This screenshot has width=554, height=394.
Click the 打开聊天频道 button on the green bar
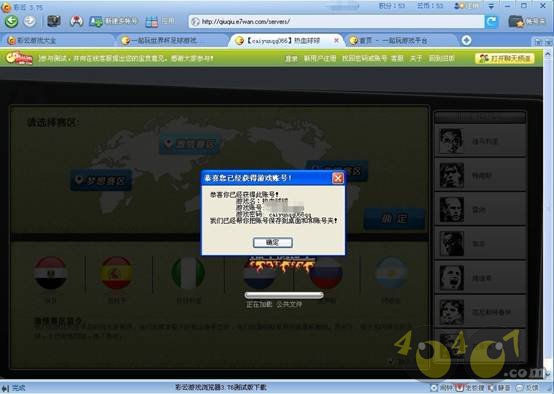pyautogui.click(x=505, y=58)
